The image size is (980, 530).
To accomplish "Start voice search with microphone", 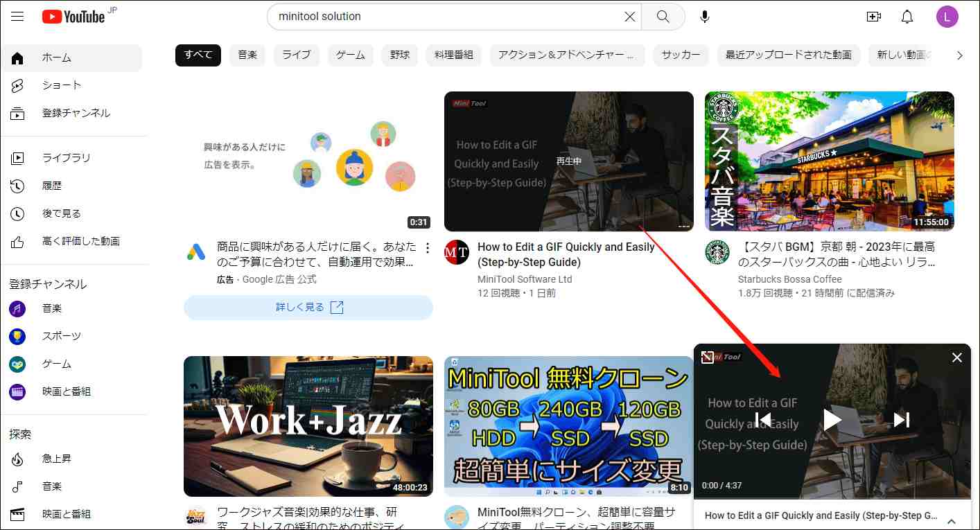I will [705, 17].
